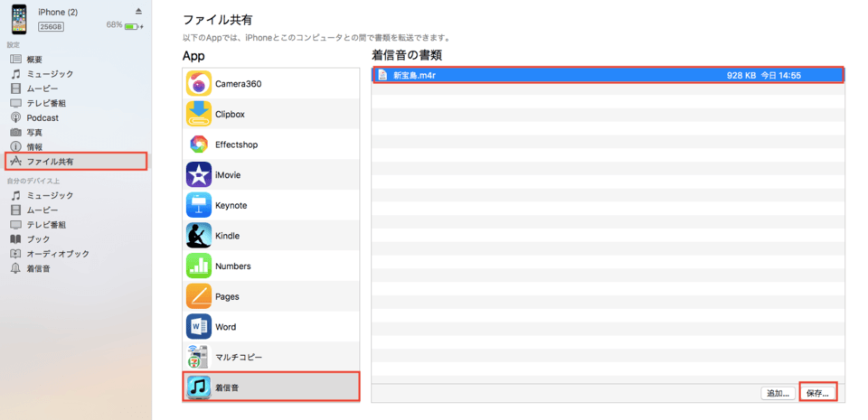
Task: Eject the iPhone (2) device
Action: point(138,12)
